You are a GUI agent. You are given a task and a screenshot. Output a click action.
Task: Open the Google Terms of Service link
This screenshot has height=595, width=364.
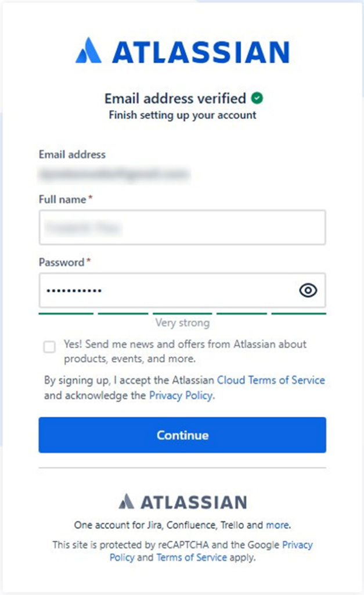click(192, 557)
